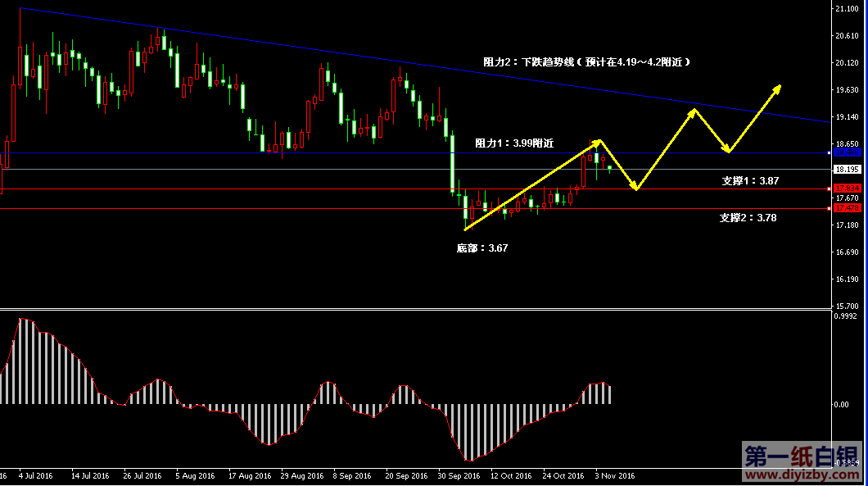Click the 3 Nov 2016 date label
Viewport: 868px width, 486px height.
(x=613, y=475)
